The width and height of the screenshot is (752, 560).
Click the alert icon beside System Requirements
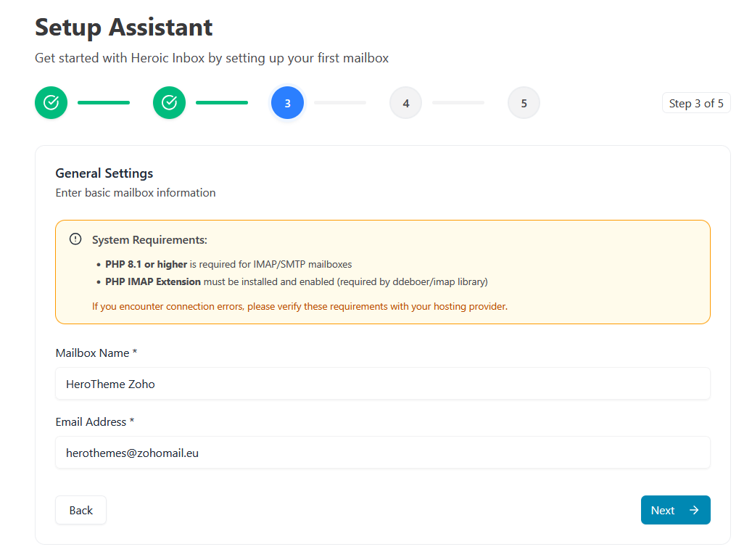pyautogui.click(x=75, y=239)
